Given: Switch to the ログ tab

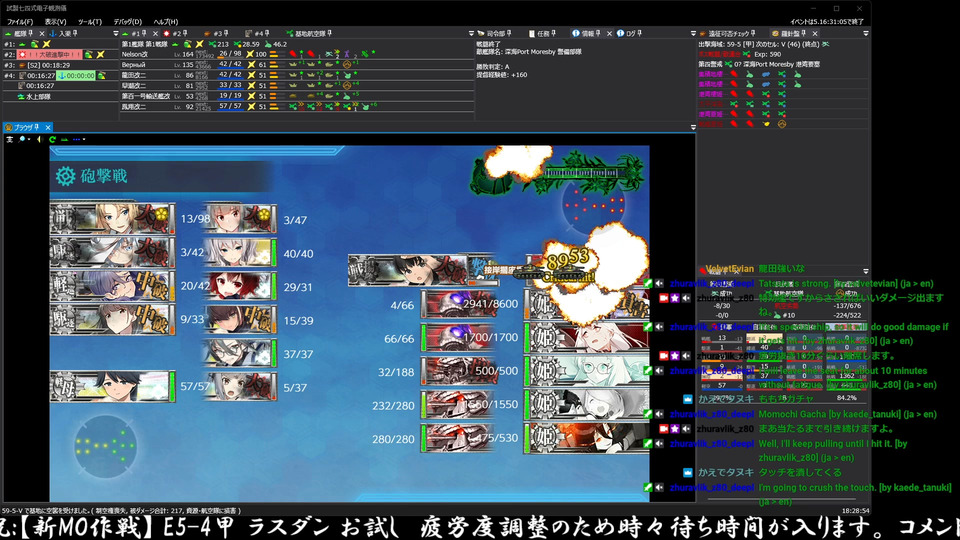Looking at the screenshot, I should (x=629, y=34).
